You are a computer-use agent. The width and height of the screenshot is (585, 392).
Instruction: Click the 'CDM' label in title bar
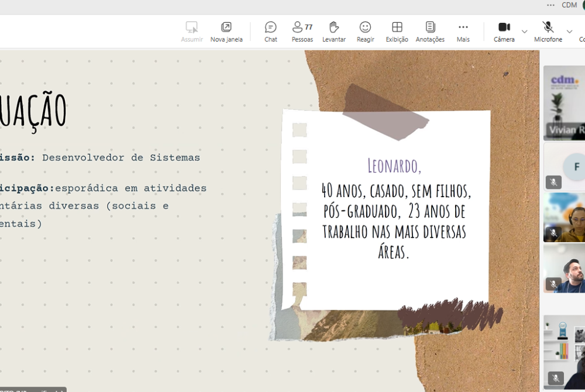coord(569,5)
